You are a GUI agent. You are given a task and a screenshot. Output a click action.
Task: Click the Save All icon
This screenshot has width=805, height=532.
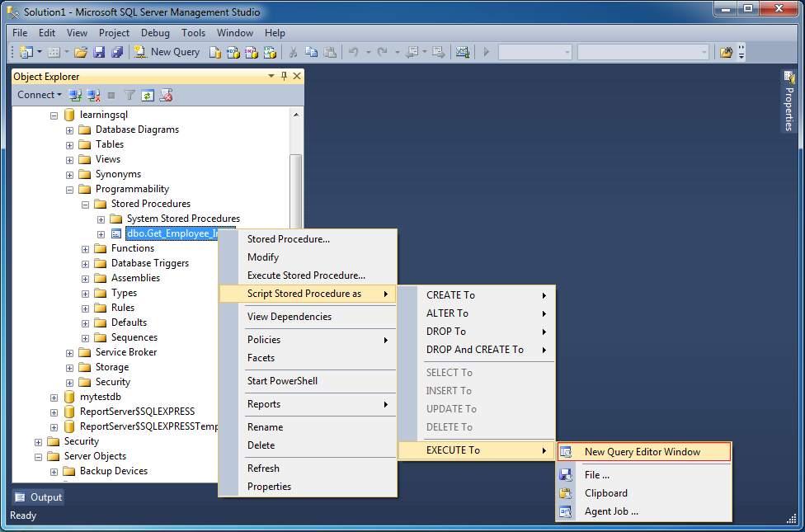tap(117, 52)
